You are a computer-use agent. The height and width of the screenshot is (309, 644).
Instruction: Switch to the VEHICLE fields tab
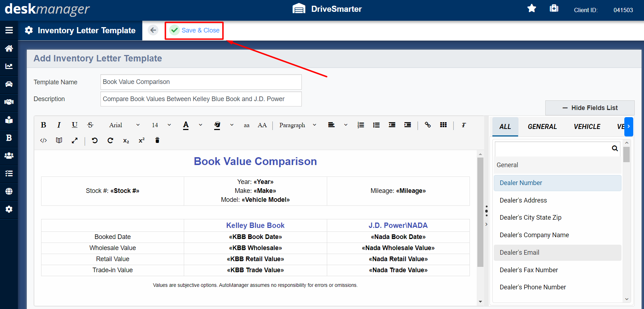(x=587, y=127)
